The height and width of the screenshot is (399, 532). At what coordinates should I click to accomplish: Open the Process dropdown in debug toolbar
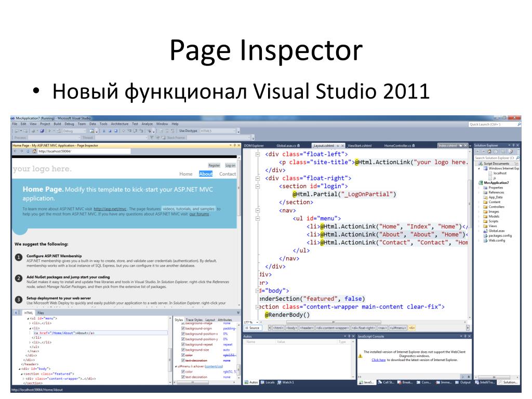click(x=54, y=138)
